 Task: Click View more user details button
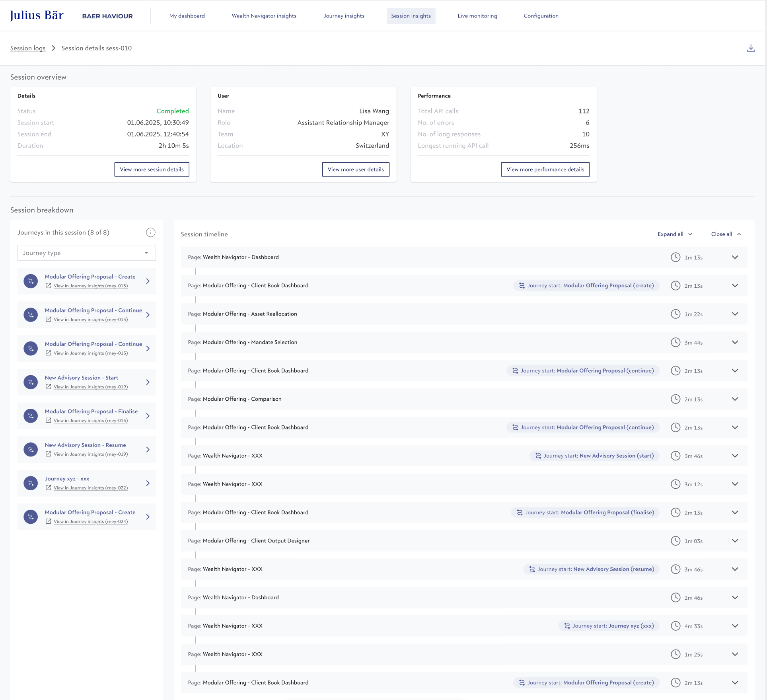click(x=356, y=170)
